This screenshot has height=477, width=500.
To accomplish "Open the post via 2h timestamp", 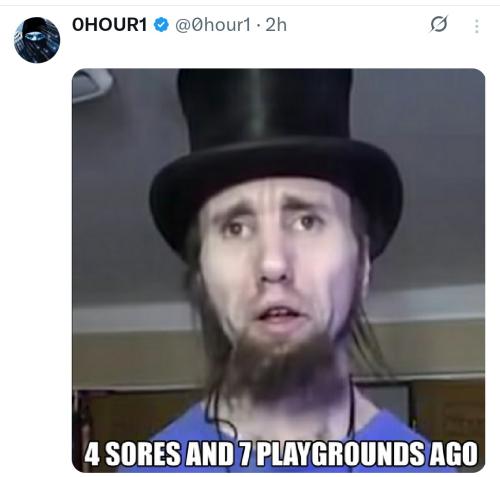I will (276, 25).
